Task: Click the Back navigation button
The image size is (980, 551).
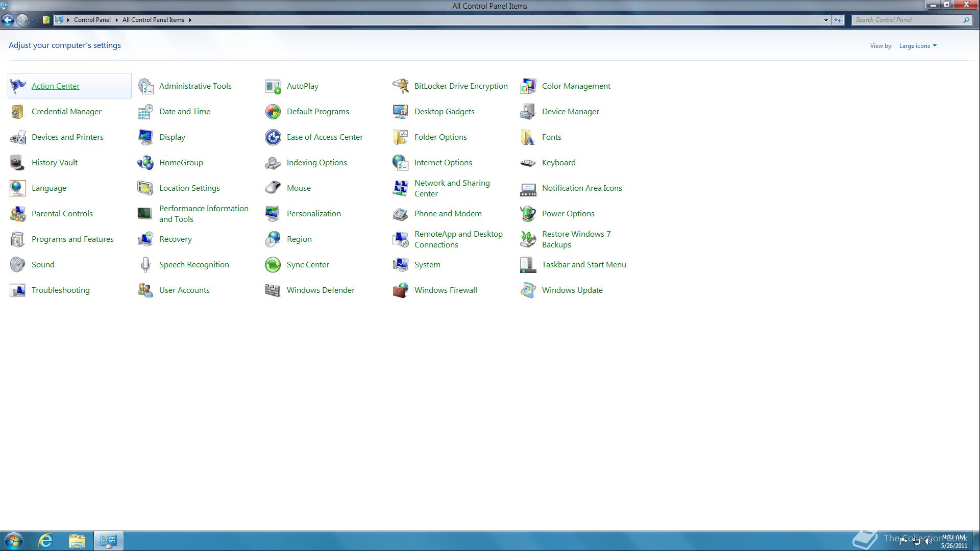Action: (8, 20)
